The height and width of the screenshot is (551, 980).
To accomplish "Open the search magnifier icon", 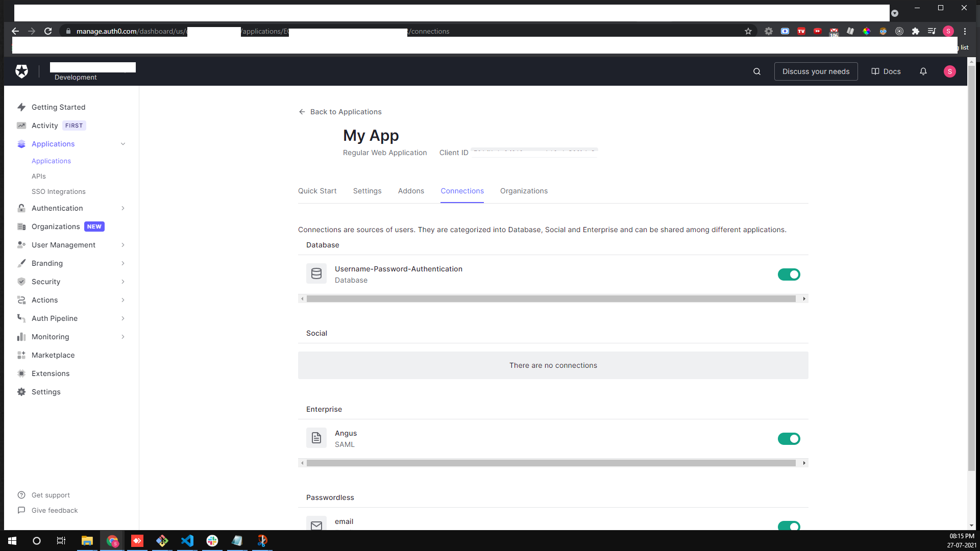I will pos(757,71).
